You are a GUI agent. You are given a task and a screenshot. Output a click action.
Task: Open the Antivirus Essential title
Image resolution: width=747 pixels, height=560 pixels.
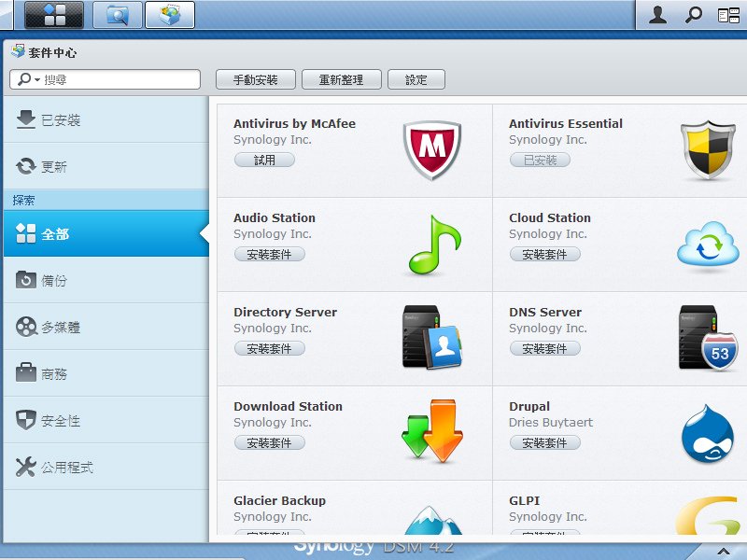point(566,124)
